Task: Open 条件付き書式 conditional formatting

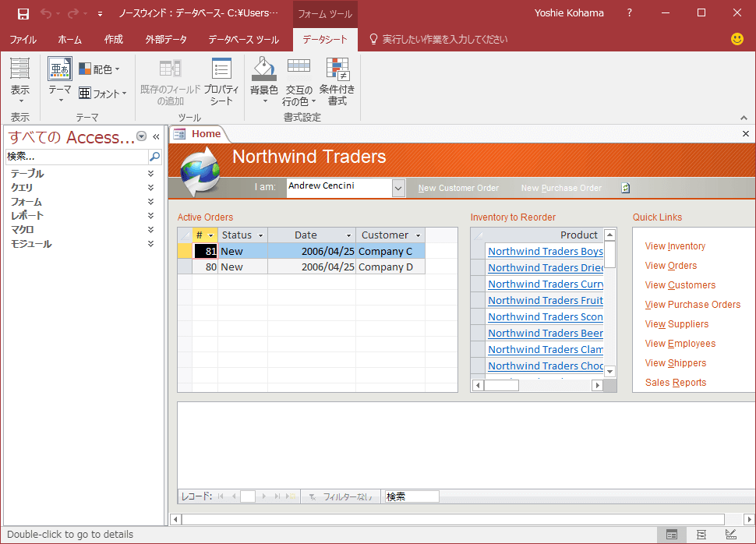Action: click(337, 81)
